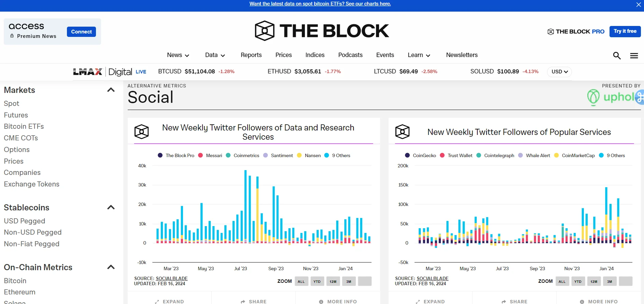The image size is (644, 304).
Task: Toggle Trust Wallet legend series
Action: click(x=456, y=155)
